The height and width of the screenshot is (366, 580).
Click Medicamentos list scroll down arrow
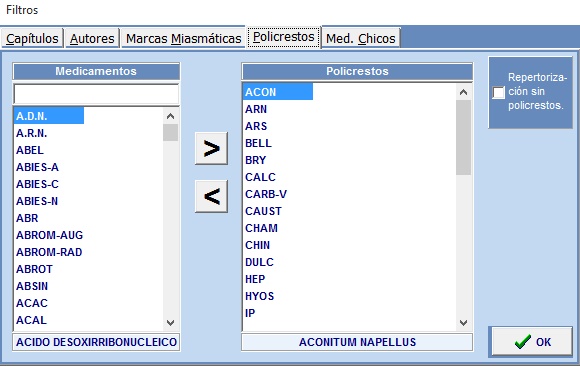171,323
